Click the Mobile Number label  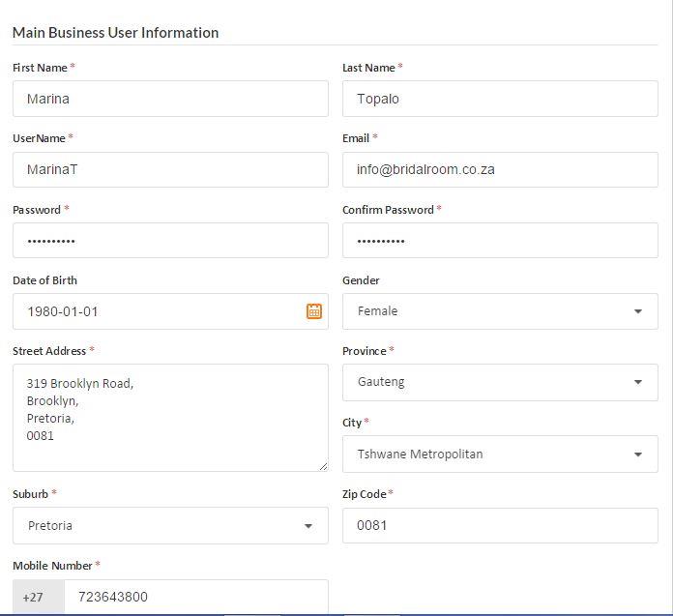pyautogui.click(x=53, y=566)
